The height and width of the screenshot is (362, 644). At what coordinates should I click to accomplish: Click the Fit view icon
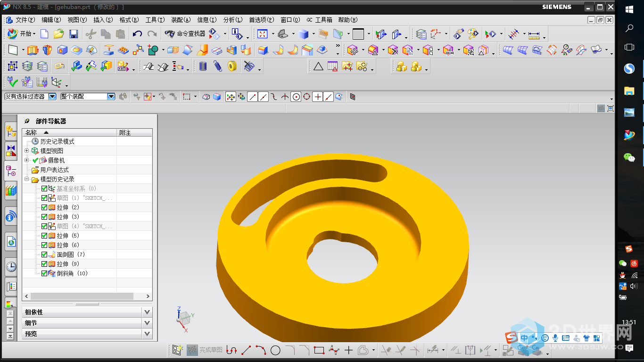tap(262, 34)
